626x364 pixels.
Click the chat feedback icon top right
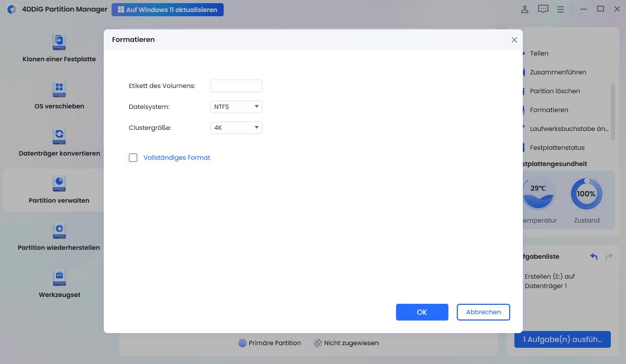pyautogui.click(x=543, y=9)
